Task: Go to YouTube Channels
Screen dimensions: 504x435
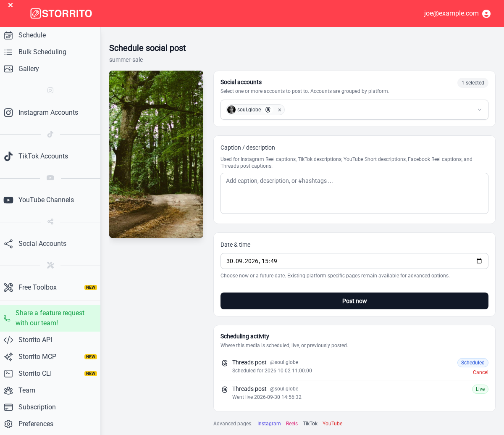Action: click(x=50, y=200)
